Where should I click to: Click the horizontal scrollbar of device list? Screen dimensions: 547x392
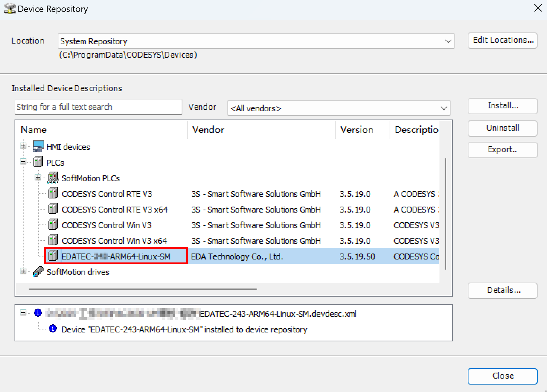point(143,289)
